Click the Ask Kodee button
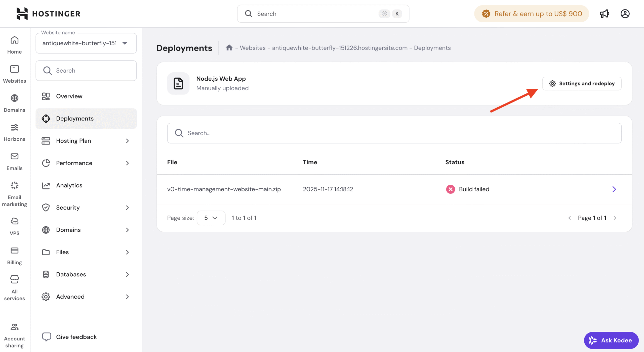Image resolution: width=644 pixels, height=352 pixels. click(611, 340)
